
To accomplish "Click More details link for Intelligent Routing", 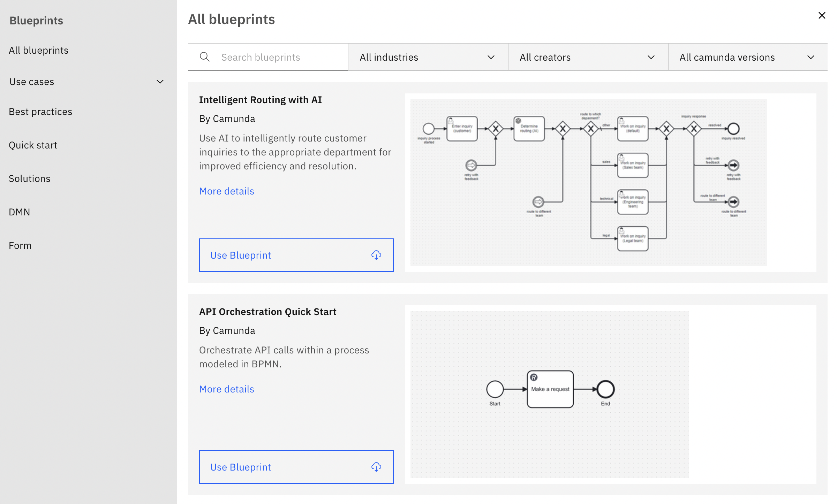I will (x=226, y=191).
